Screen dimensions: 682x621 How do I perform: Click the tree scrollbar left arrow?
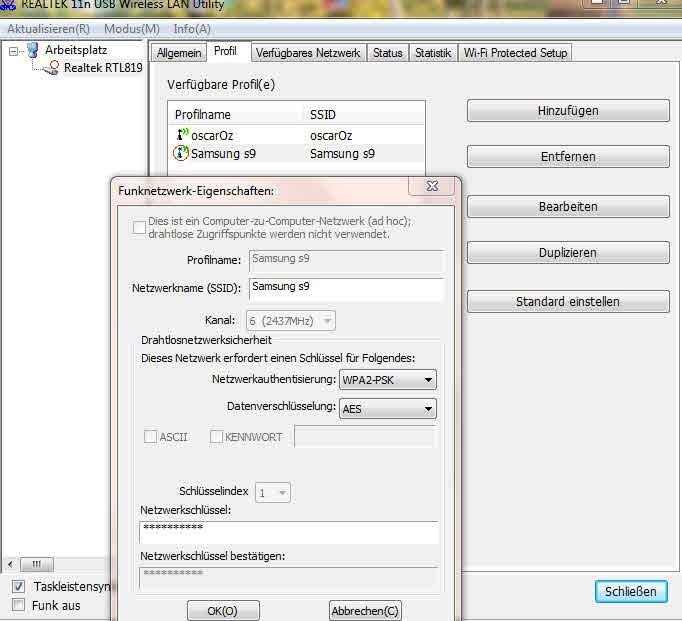(10, 564)
